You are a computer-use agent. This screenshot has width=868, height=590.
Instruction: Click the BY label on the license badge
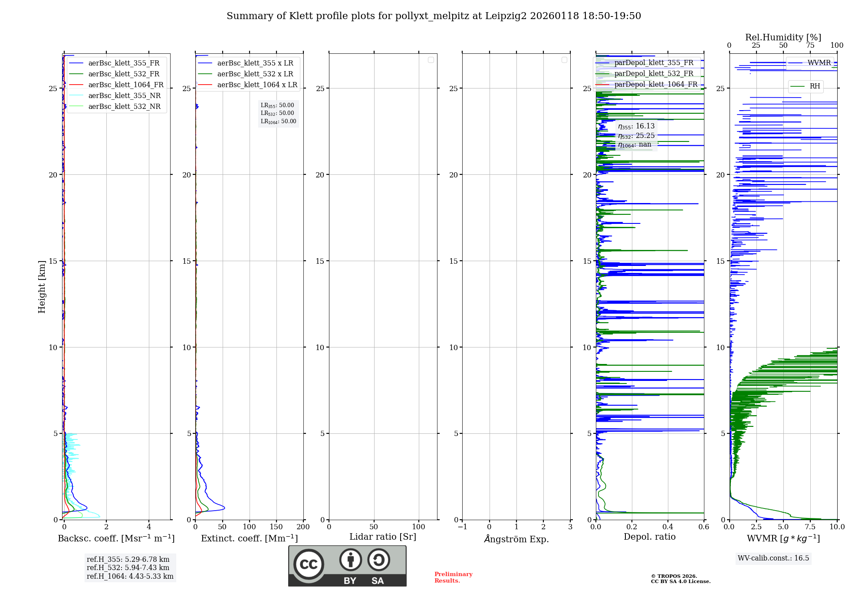(x=350, y=581)
